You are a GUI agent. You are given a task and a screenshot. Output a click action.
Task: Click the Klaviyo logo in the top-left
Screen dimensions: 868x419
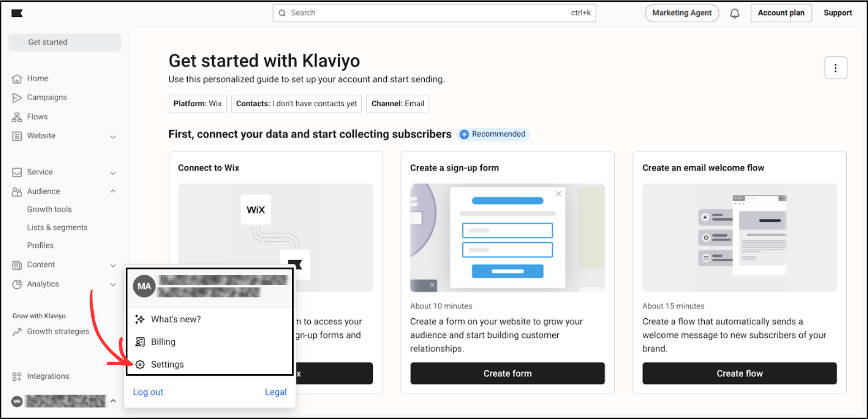(x=17, y=13)
